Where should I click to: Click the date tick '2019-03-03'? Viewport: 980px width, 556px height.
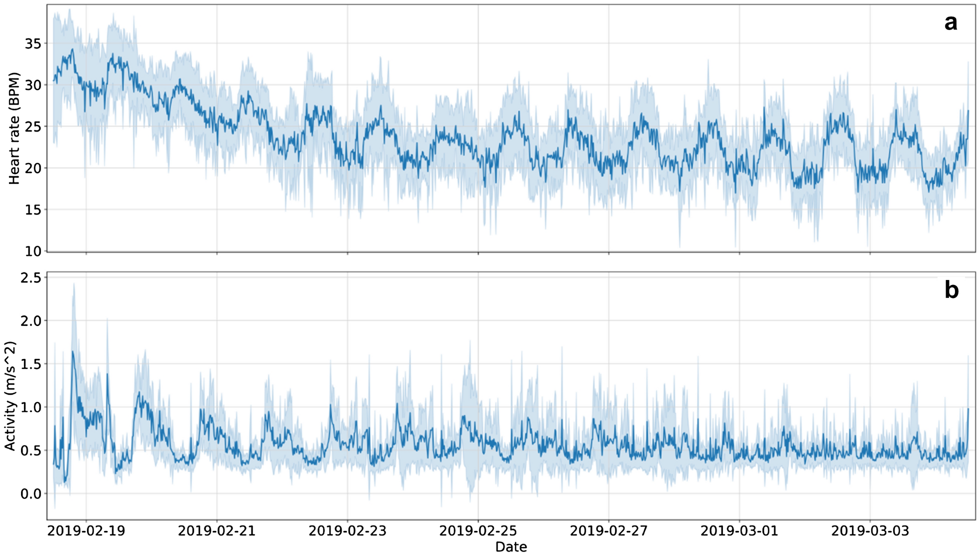pos(870,530)
